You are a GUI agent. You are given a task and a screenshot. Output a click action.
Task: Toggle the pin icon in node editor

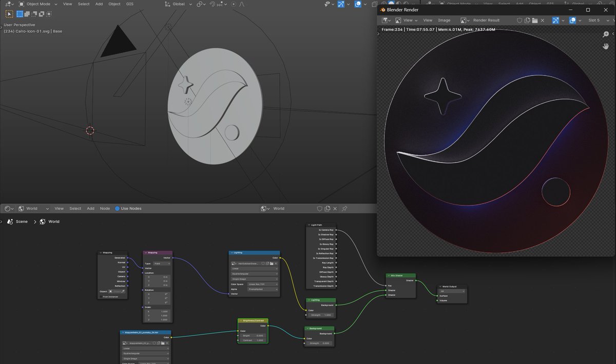[x=344, y=209]
